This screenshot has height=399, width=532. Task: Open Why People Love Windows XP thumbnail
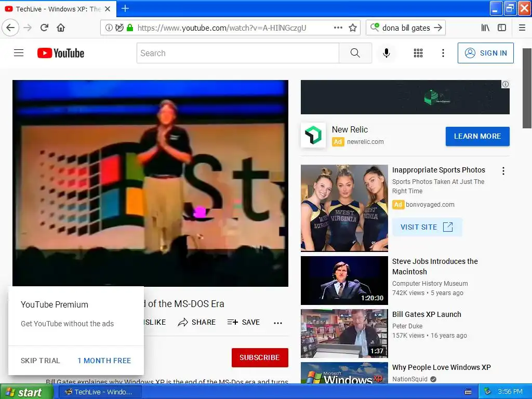point(344,373)
